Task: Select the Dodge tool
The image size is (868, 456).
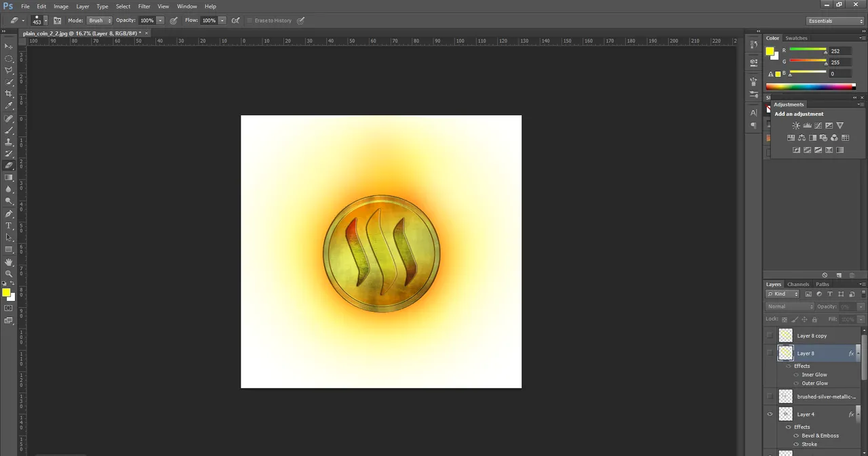Action: point(9,201)
